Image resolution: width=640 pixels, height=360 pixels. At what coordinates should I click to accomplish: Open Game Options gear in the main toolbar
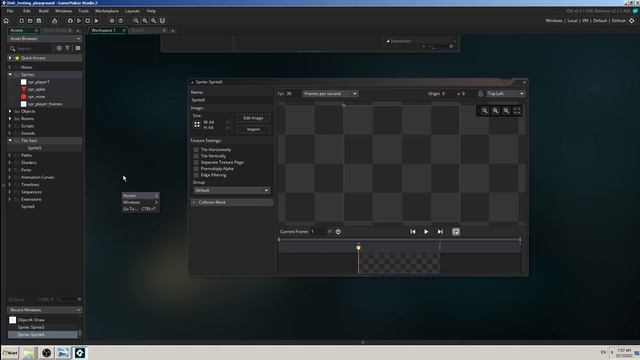click(x=111, y=21)
